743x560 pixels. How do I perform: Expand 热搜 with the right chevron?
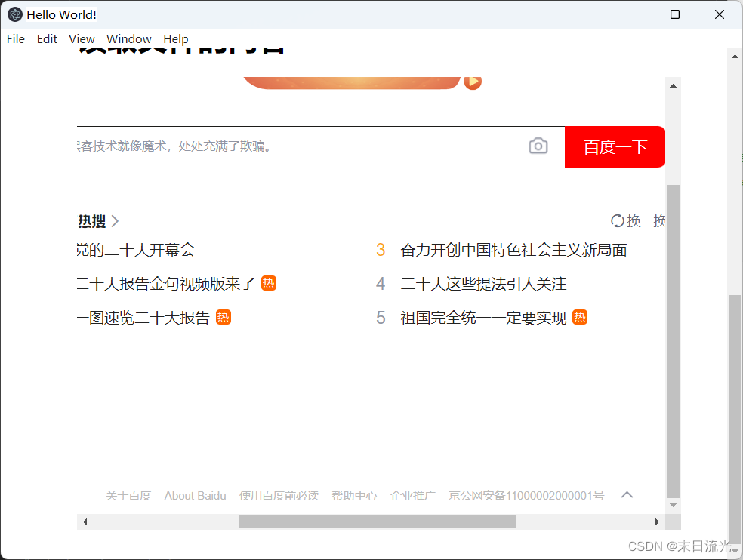115,221
